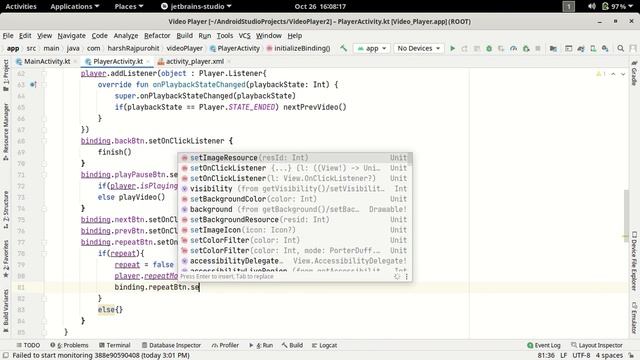The width and height of the screenshot is (640, 360).
Task: Close the PlayerActivity.kt tab
Action: [148, 62]
